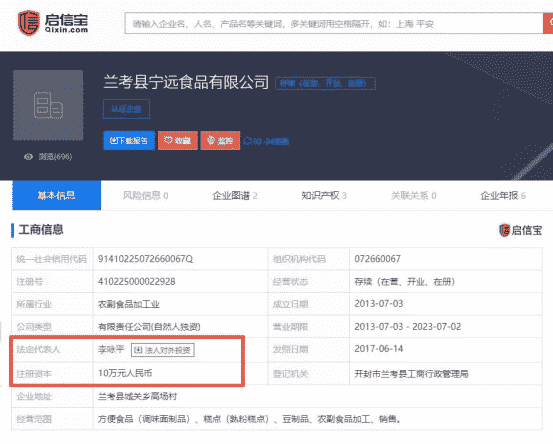Select the 基本信息 tab

coord(56,195)
